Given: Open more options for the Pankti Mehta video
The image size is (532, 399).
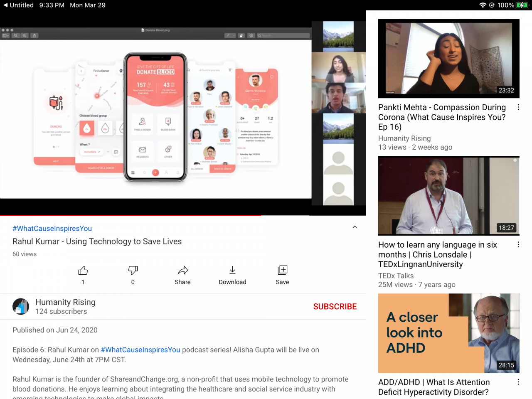Looking at the screenshot, I should 518,107.
